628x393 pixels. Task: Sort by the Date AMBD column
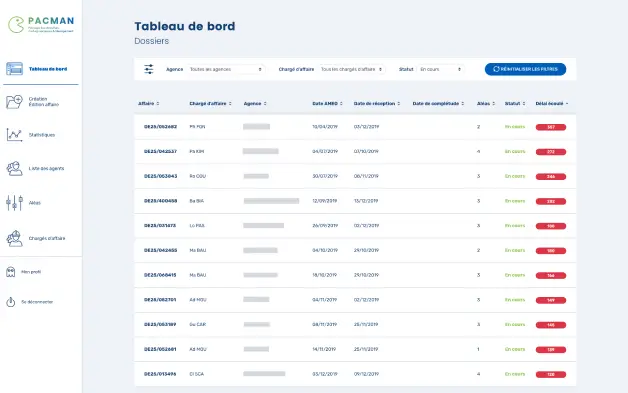(327, 104)
